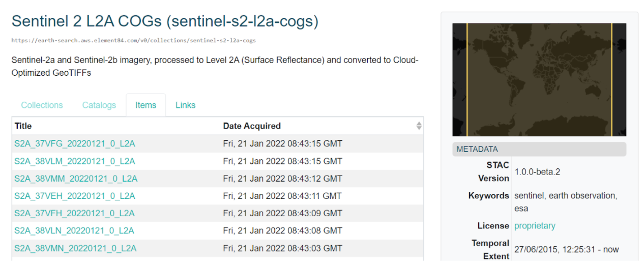Viewport: 644px width, 262px height.
Task: Click the METADATA section header
Action: (x=539, y=149)
